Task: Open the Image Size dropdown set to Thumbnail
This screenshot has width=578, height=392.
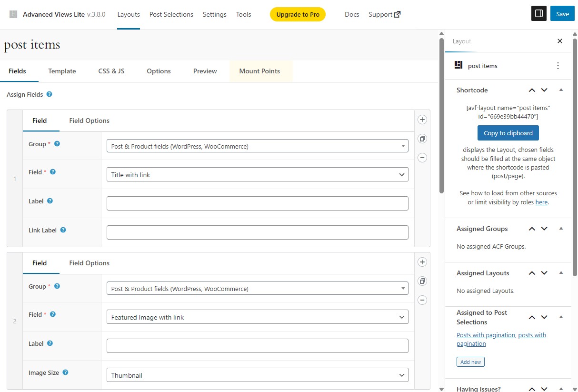Action: tap(257, 375)
